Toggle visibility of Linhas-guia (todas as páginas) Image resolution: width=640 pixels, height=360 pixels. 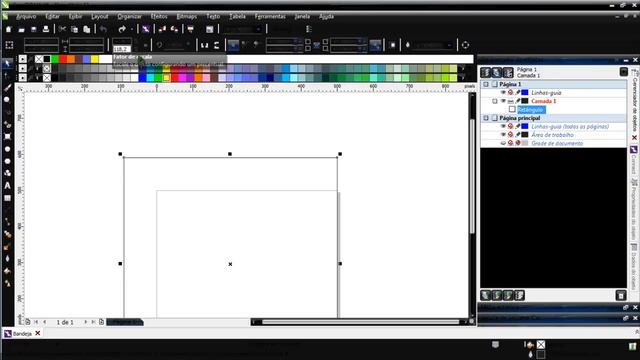(x=503, y=127)
